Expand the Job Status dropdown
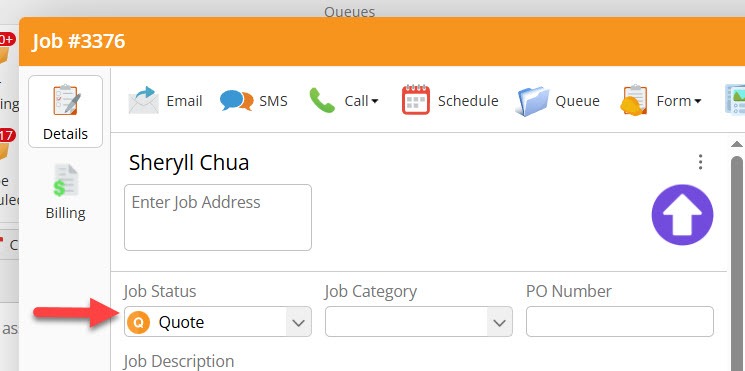745x371 pixels. [x=298, y=323]
